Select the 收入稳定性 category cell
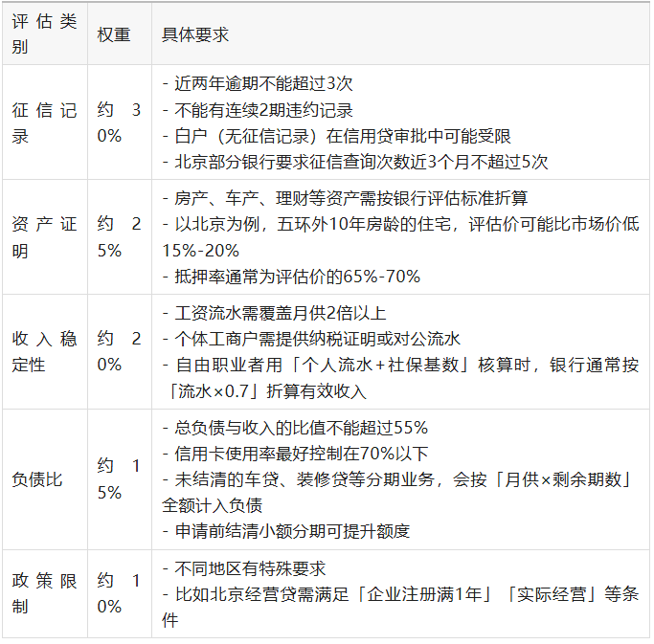 (44, 352)
